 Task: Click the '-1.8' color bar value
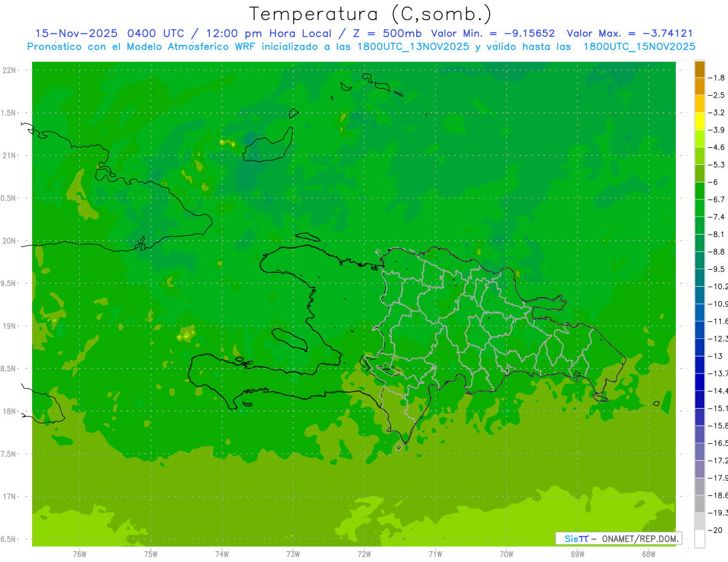point(716,78)
